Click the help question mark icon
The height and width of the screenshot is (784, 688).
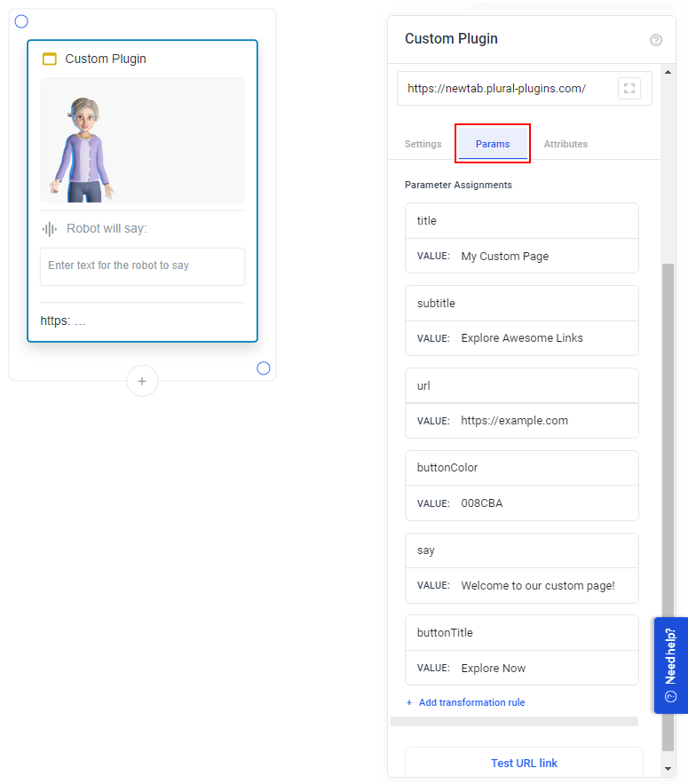[x=655, y=40]
